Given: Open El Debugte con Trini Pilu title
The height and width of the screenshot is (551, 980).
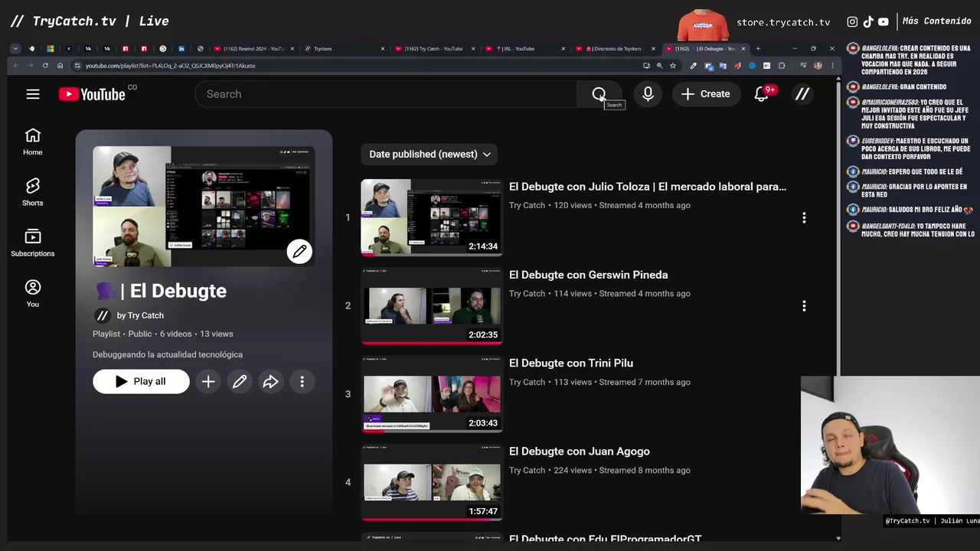Looking at the screenshot, I should point(571,363).
